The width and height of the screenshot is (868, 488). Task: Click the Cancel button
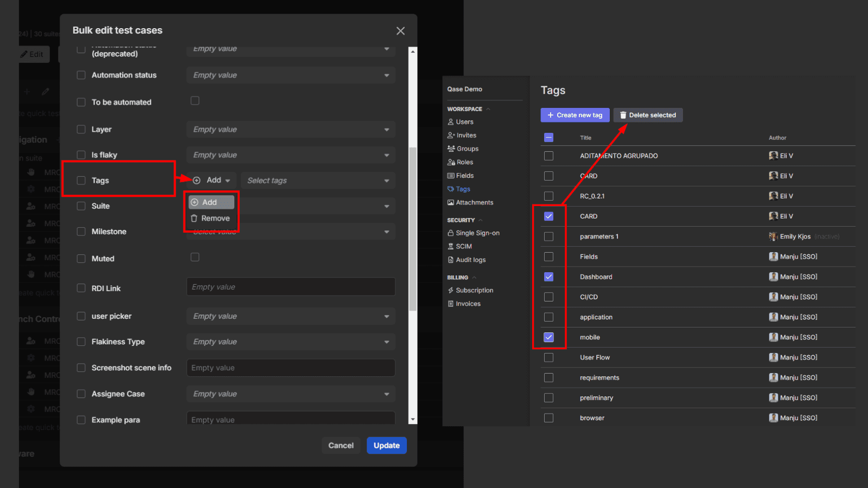341,446
